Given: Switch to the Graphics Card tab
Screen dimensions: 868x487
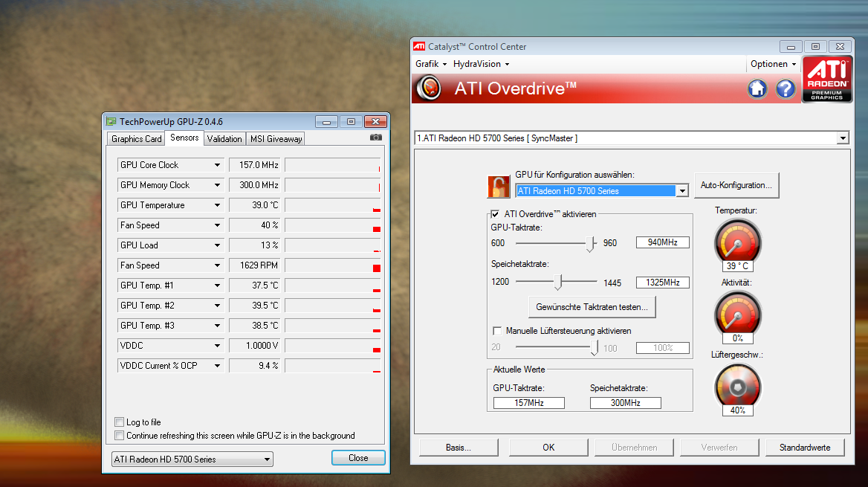Looking at the screenshot, I should pyautogui.click(x=136, y=139).
